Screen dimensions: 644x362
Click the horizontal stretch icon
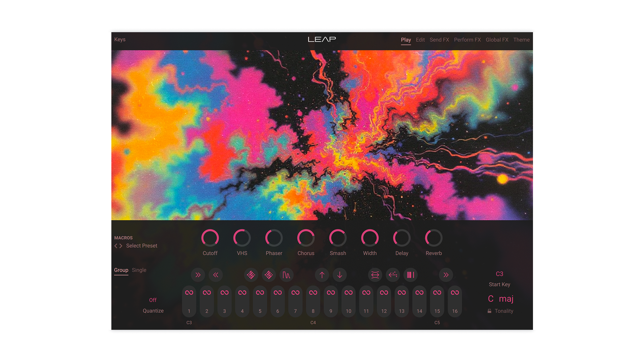coord(375,275)
